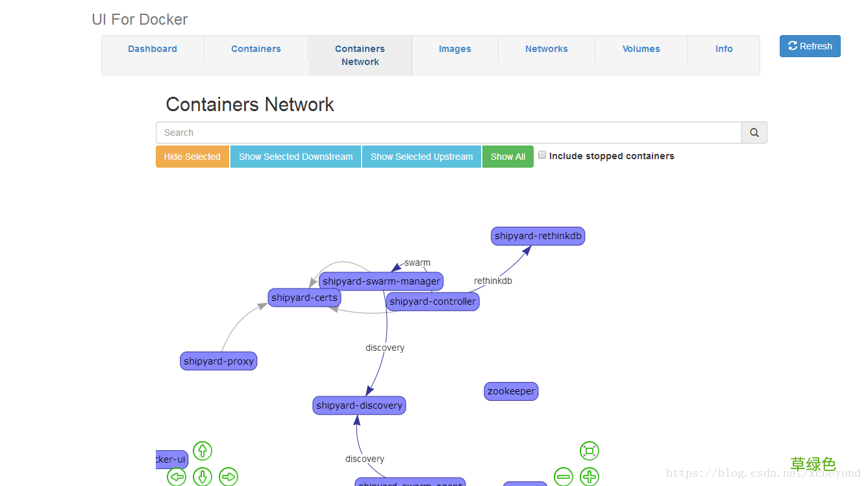Open the Volumes tab
The width and height of the screenshot is (868, 486).
(641, 49)
